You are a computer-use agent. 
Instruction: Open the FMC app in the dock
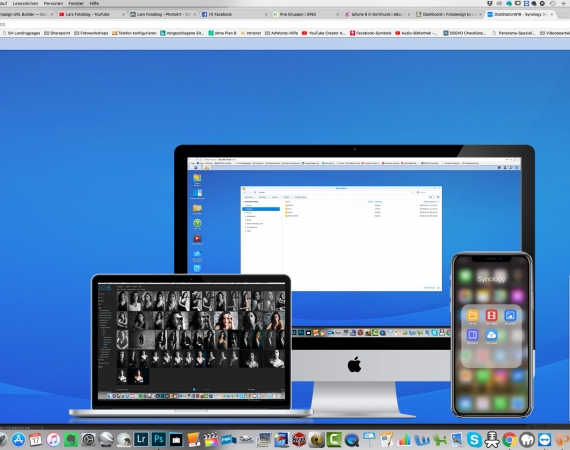pyautogui.click(x=229, y=440)
